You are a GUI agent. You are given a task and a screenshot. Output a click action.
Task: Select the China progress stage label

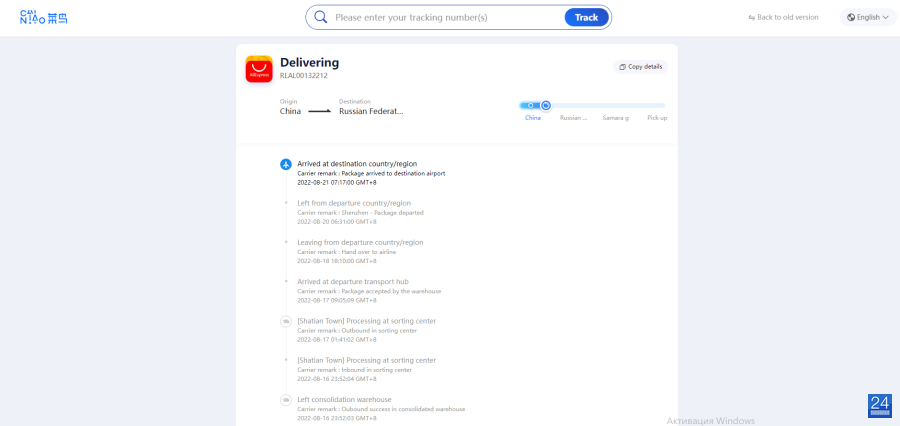coord(533,118)
